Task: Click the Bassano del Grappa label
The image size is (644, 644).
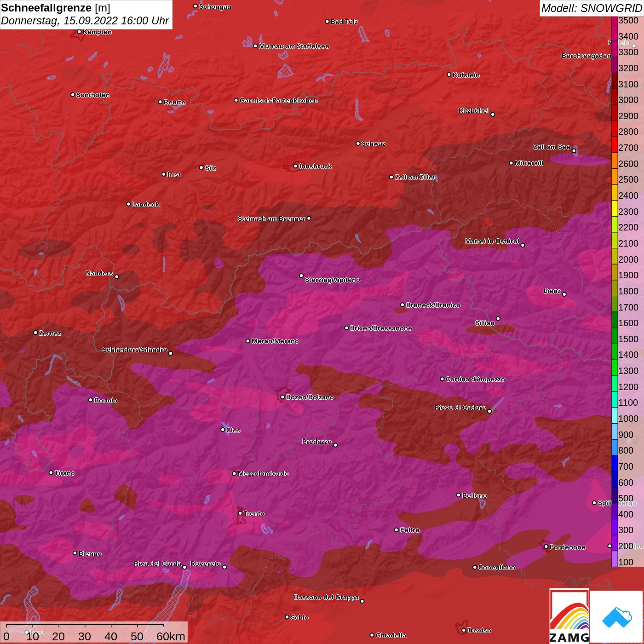Action: point(326,597)
